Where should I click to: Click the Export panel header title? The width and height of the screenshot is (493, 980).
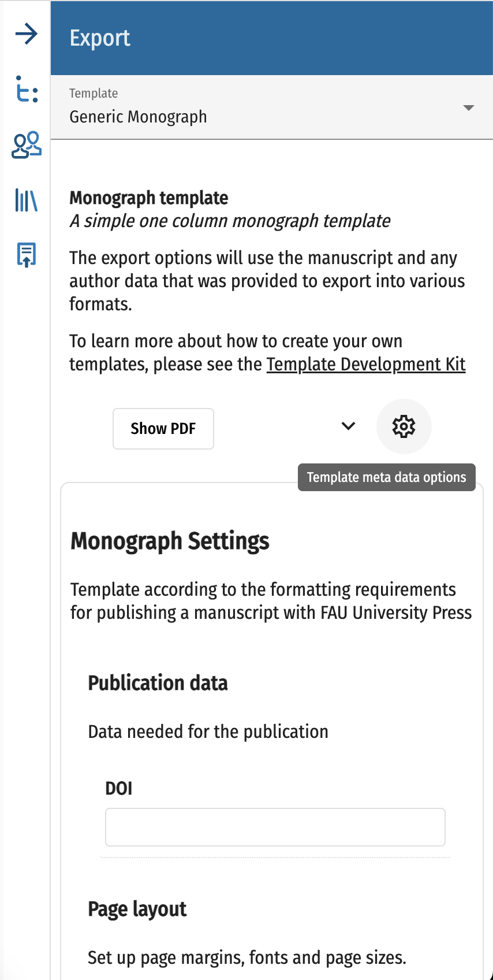coord(100,38)
